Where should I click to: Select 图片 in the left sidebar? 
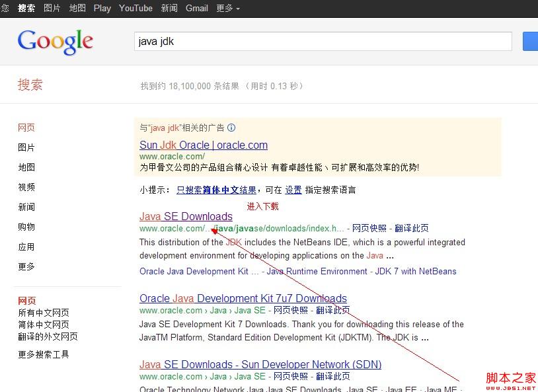click(26, 147)
